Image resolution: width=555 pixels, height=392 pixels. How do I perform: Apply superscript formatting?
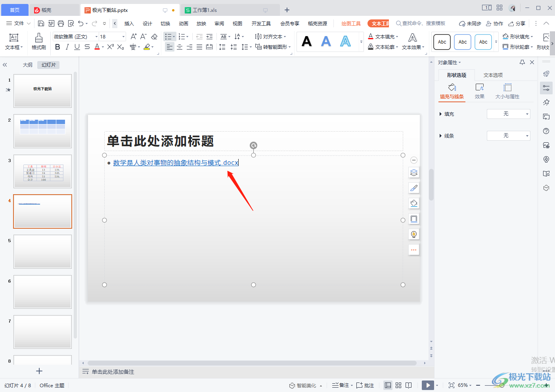pos(111,47)
